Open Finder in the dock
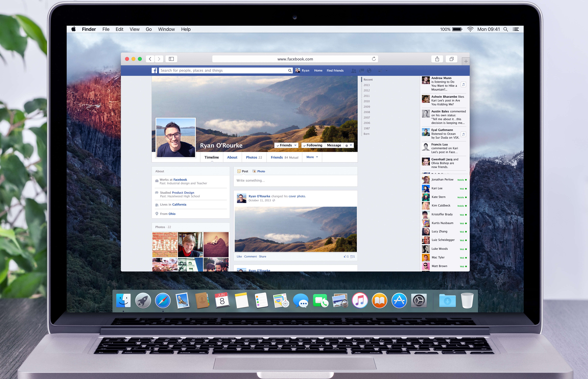Viewport: 588px width, 379px height. pos(123,301)
